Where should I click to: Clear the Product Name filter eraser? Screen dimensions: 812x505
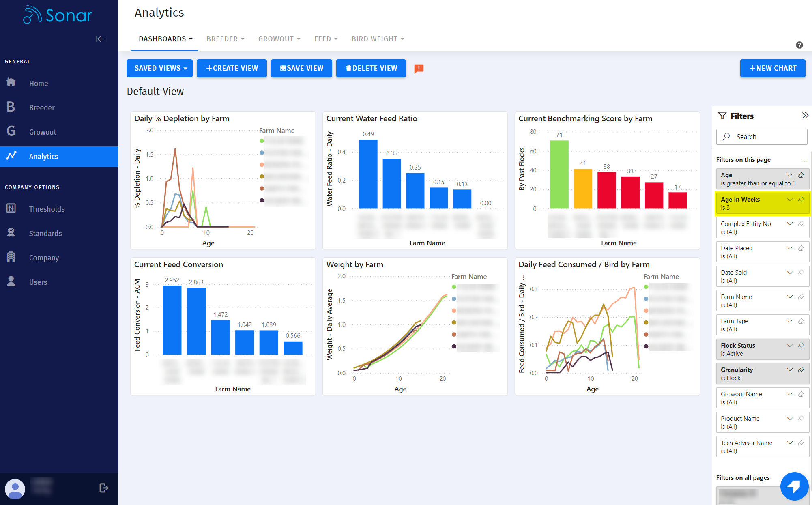801,419
